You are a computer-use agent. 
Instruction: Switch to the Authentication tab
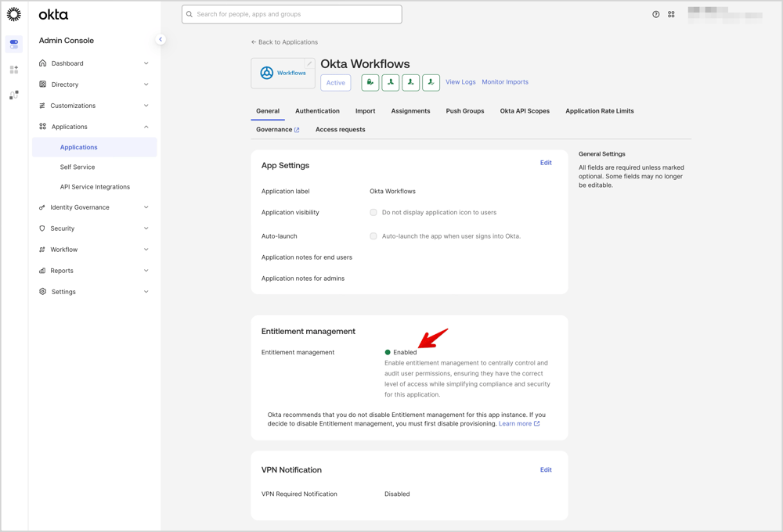click(x=317, y=111)
